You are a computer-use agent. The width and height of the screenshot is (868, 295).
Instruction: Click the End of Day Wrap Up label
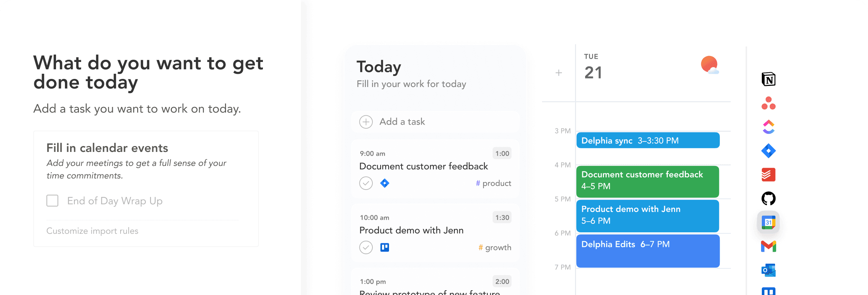tap(115, 201)
